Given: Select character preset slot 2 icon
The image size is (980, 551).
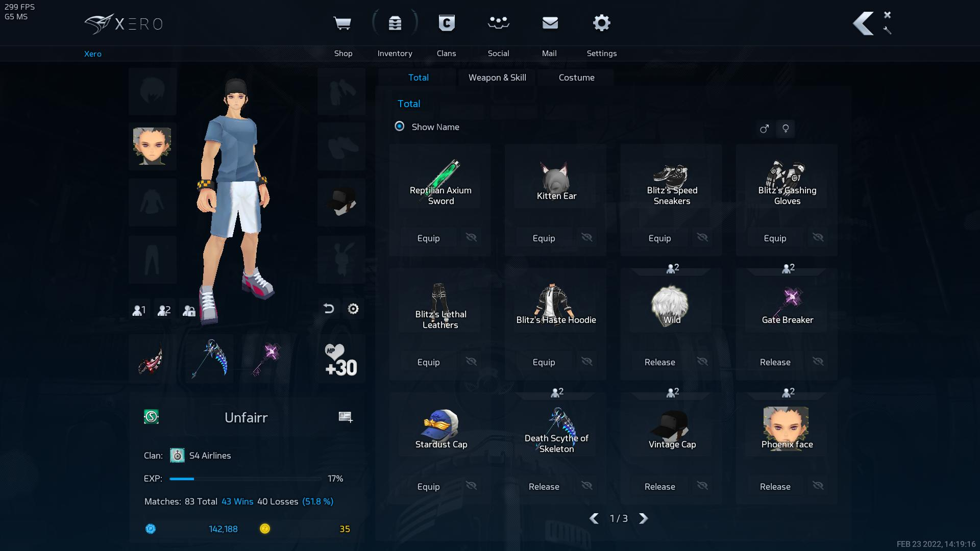Looking at the screenshot, I should click(x=164, y=310).
